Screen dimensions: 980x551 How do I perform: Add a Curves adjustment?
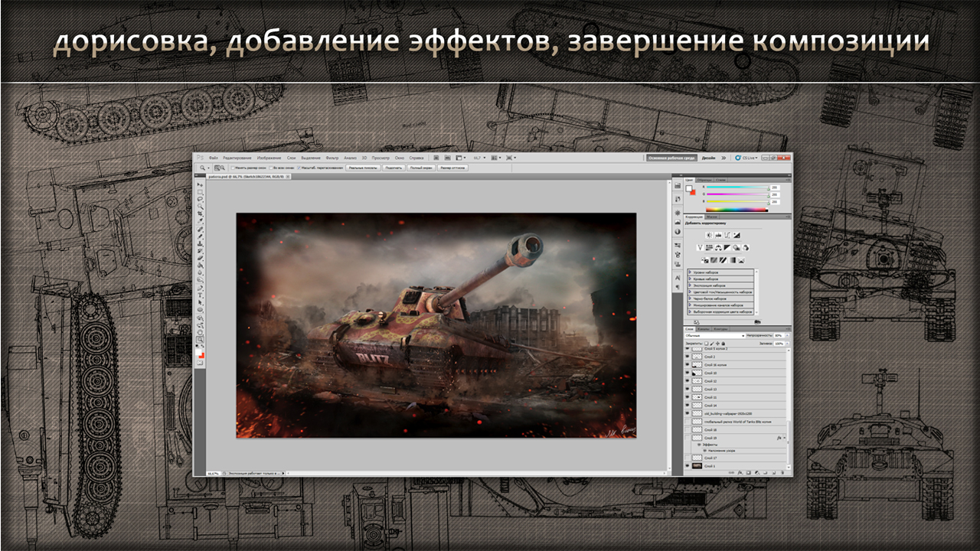click(727, 235)
